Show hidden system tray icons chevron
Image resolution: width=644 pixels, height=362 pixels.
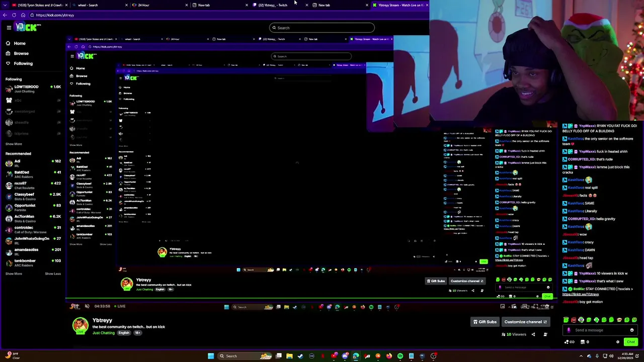[581, 356]
